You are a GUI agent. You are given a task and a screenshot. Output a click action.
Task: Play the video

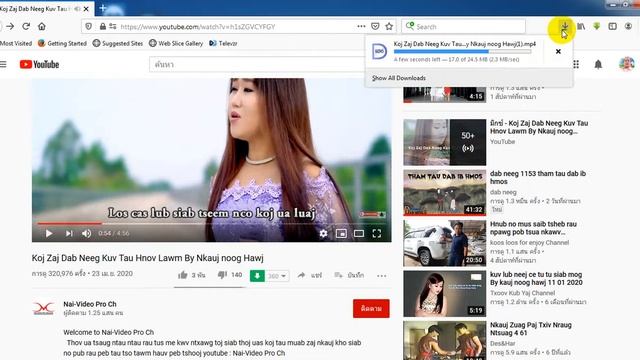(49, 233)
